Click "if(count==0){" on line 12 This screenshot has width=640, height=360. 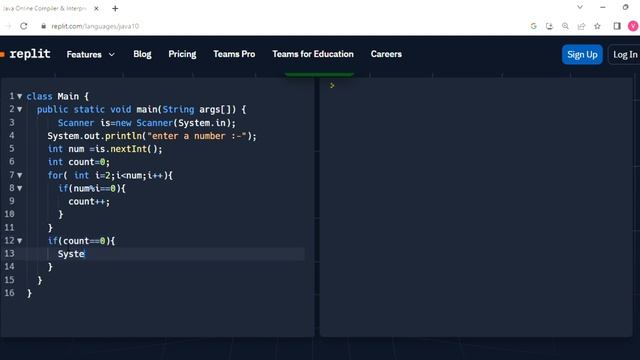[81, 241]
